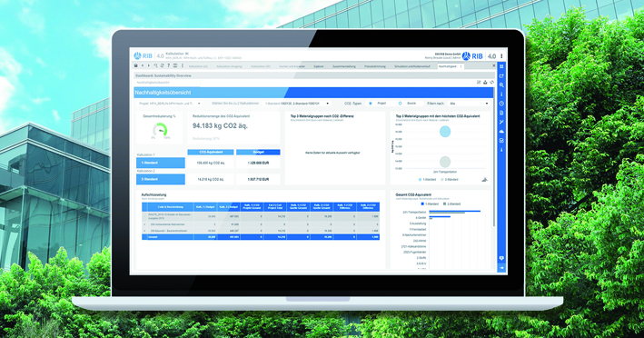
Task: Click the grid apps icon in right sidebar
Action: point(501,66)
